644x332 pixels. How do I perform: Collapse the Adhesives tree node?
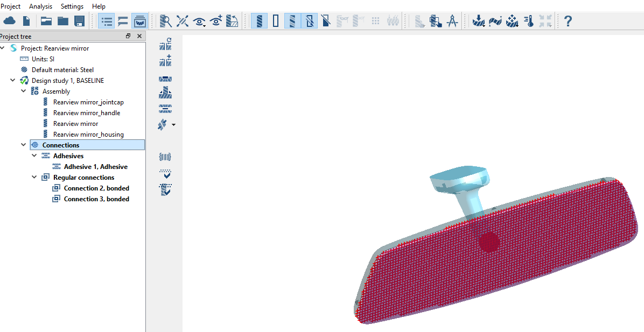tap(34, 156)
